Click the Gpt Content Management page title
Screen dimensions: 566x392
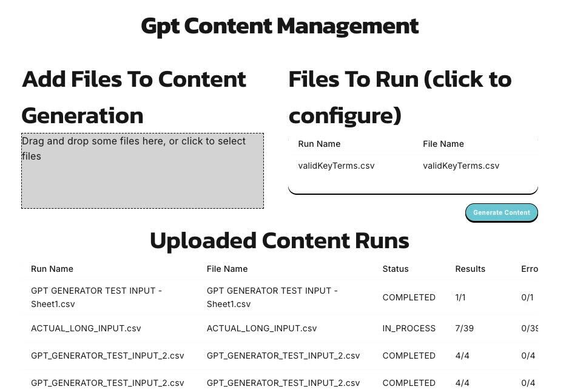click(x=280, y=26)
